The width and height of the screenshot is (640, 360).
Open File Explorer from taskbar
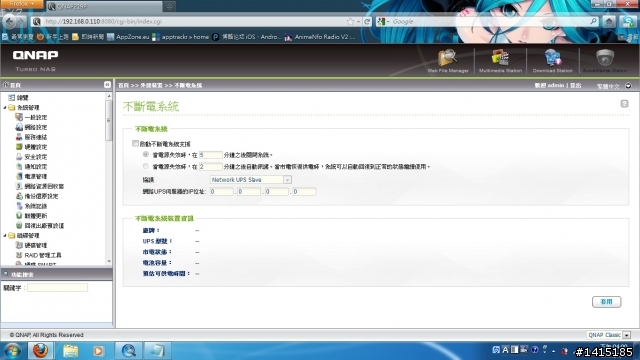70,351
